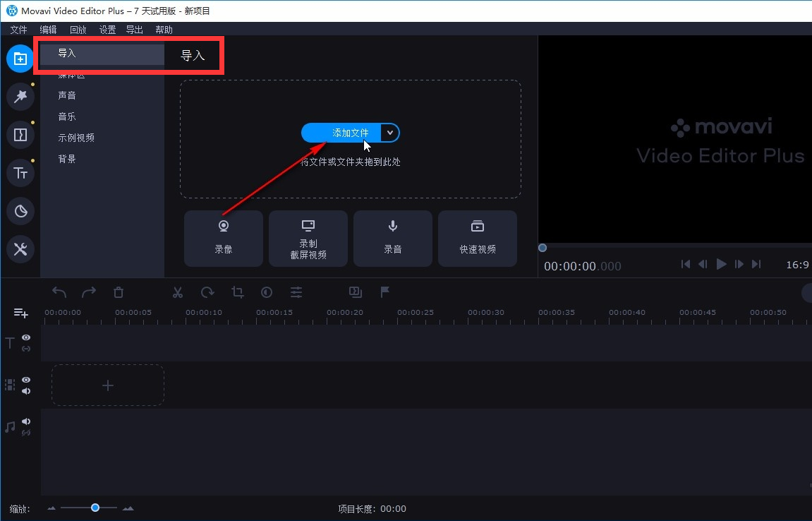Click the 00:00:30 mark on timeline ruler
The height and width of the screenshot is (521, 812).
[x=486, y=313]
